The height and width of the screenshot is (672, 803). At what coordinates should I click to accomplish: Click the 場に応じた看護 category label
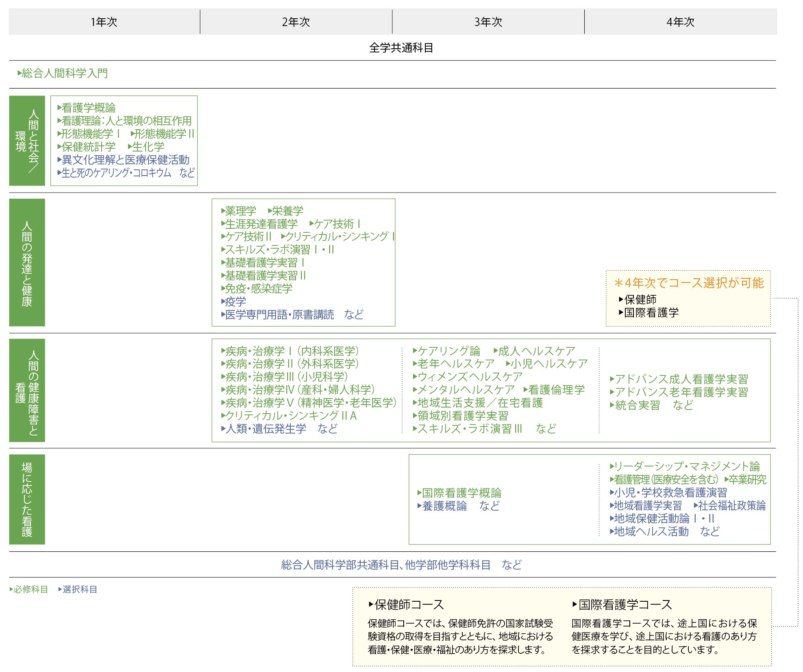[27, 499]
